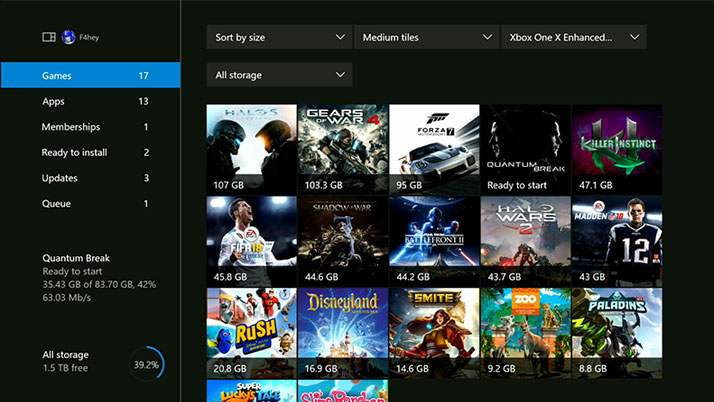Expand the Medium tiles dropdown
The width and height of the screenshot is (714, 402).
[x=426, y=38]
